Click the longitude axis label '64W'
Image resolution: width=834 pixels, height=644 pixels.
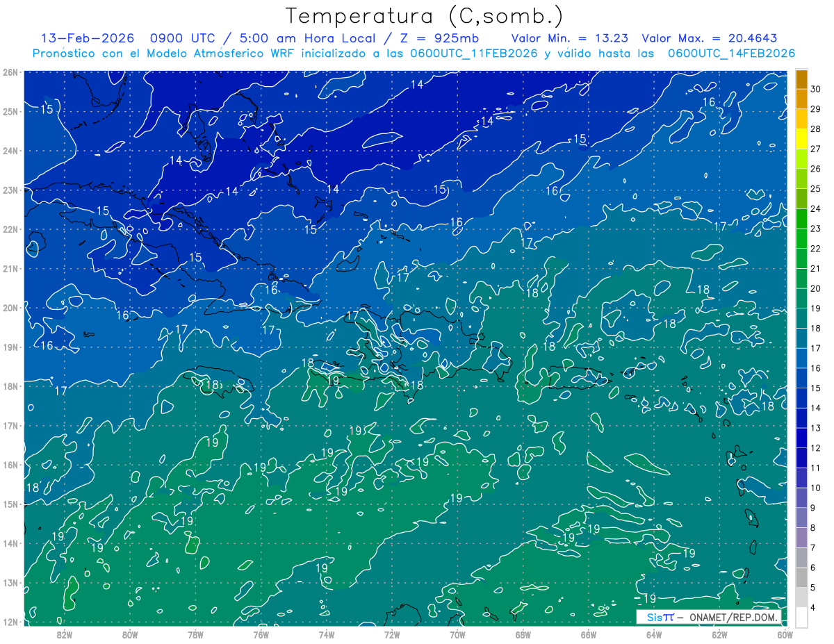(654, 634)
